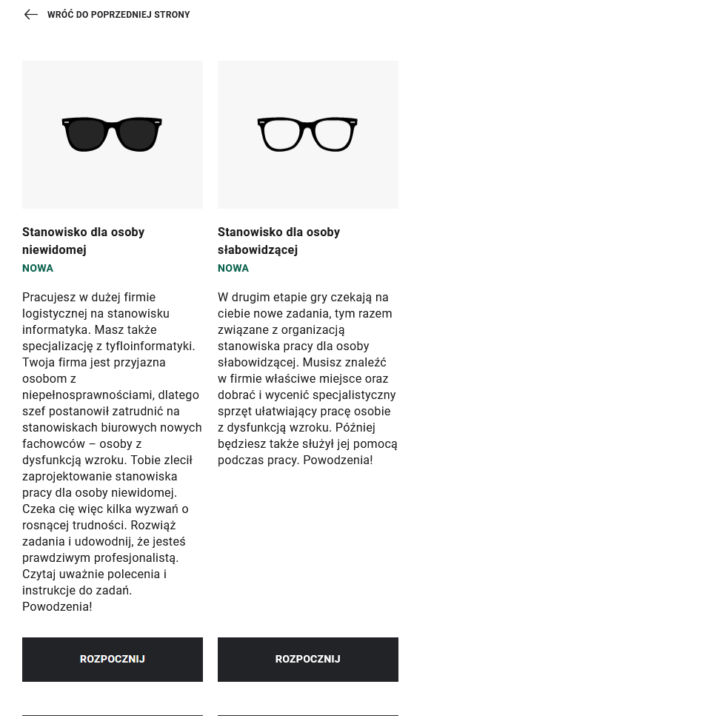
Task: Click the right lens of the clear eyeglasses
Action: point(333,135)
